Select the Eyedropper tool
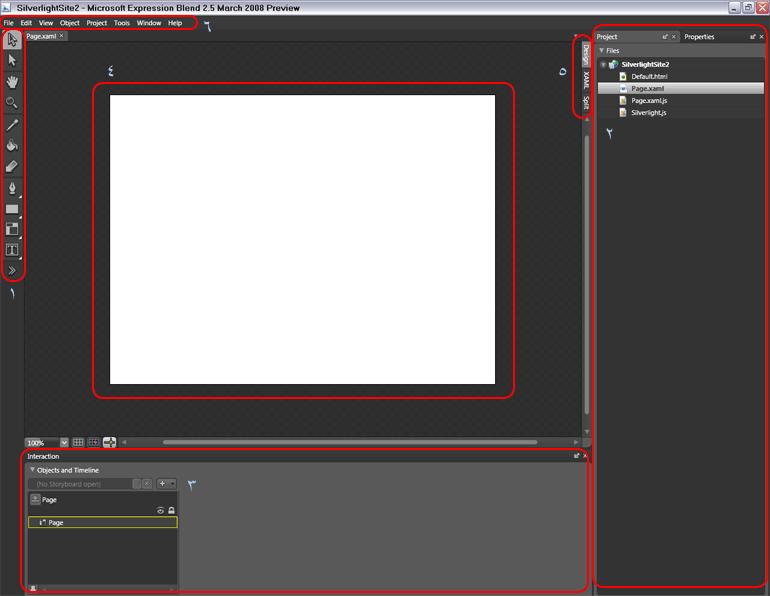The height and width of the screenshot is (596, 770). click(x=12, y=125)
